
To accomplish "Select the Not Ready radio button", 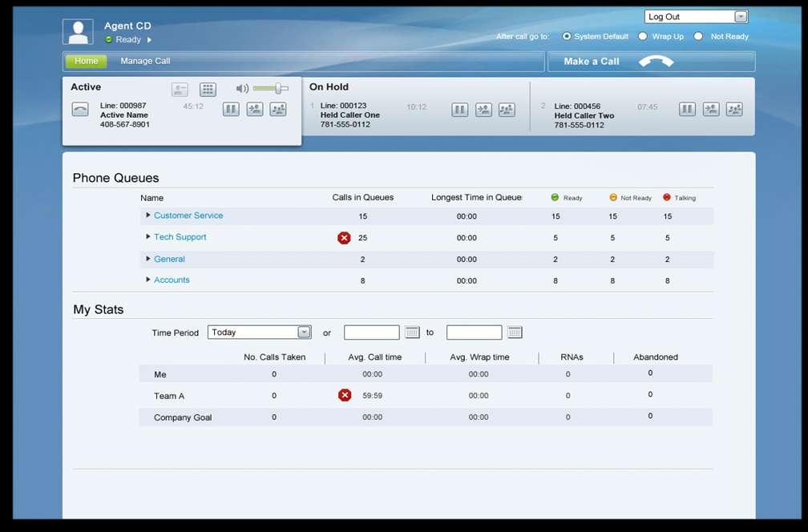I will [698, 36].
